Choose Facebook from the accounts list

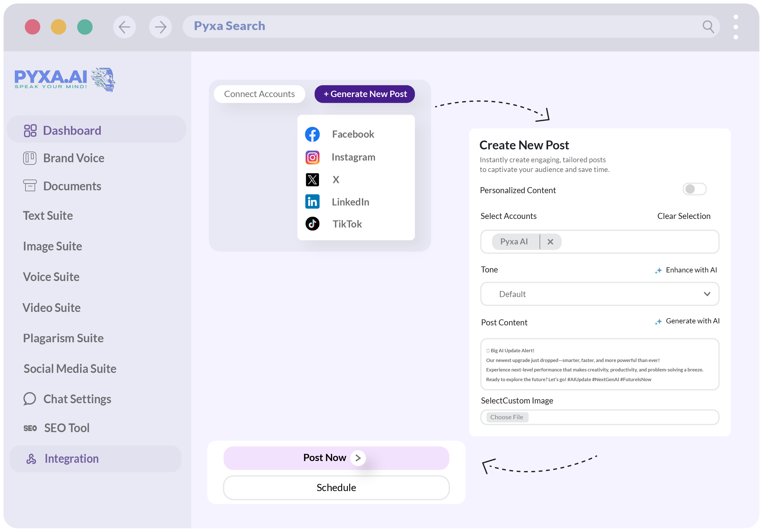[x=353, y=134]
